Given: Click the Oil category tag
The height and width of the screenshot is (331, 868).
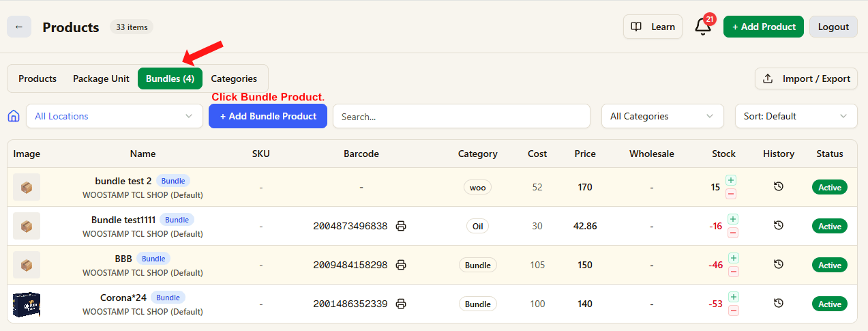Looking at the screenshot, I should (x=477, y=226).
